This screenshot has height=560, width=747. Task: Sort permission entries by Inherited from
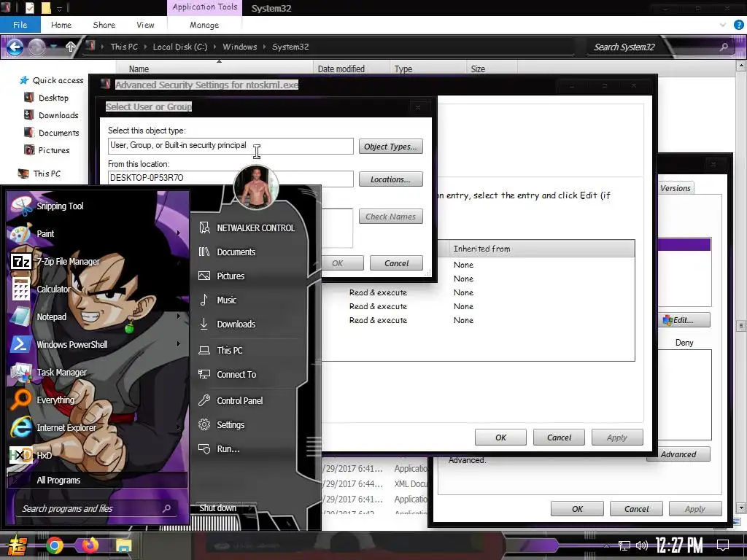[541, 249]
